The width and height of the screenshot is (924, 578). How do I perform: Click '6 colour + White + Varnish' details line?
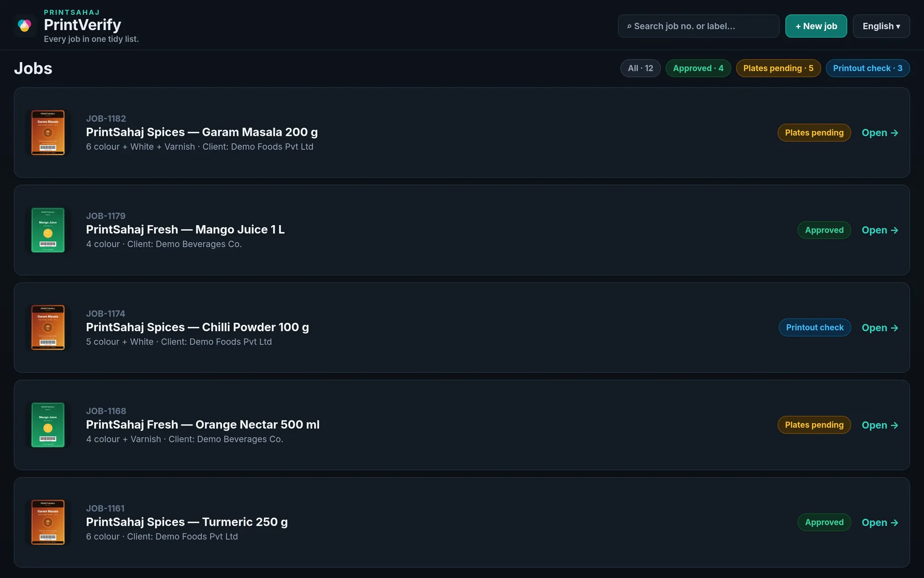coord(200,147)
